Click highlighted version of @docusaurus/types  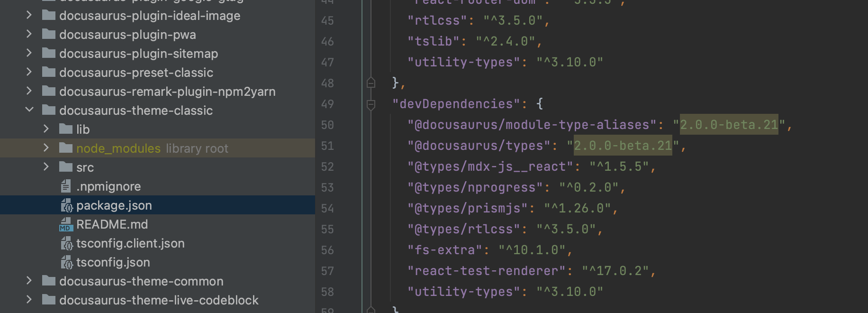pos(623,146)
